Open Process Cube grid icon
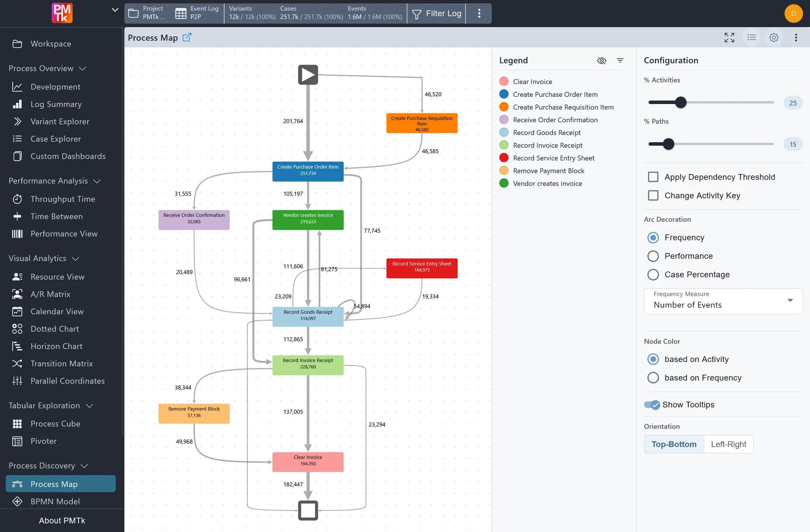The width and height of the screenshot is (810, 532). (x=17, y=424)
